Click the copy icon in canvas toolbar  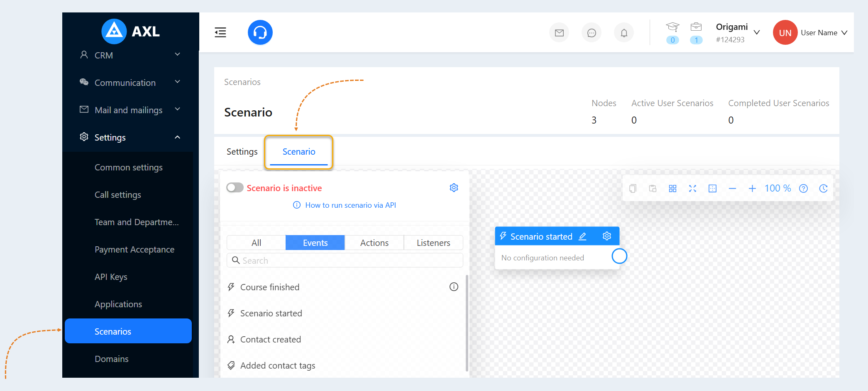click(633, 189)
